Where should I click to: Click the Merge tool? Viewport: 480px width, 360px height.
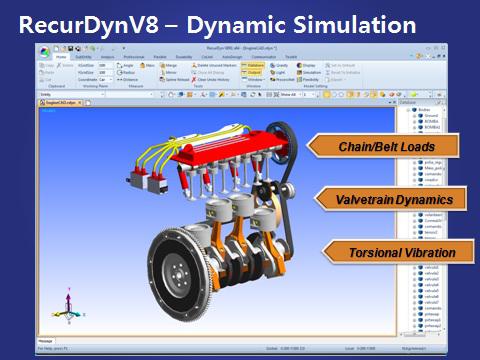[x=168, y=65]
